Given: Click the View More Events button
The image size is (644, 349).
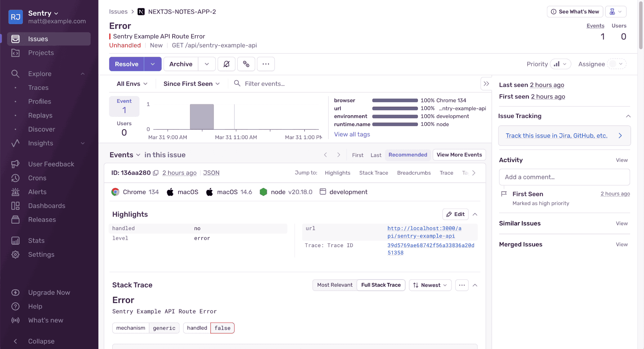Looking at the screenshot, I should [459, 155].
